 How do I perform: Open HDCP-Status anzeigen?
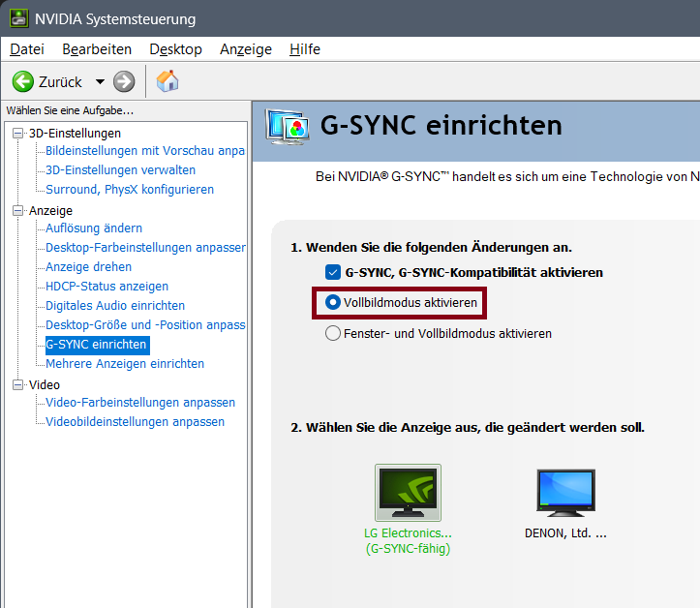[x=107, y=287]
